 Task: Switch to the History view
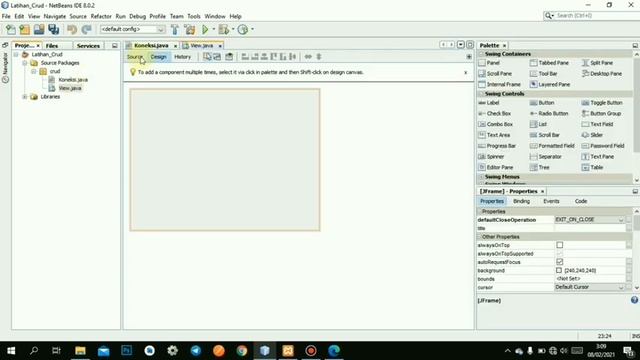182,57
